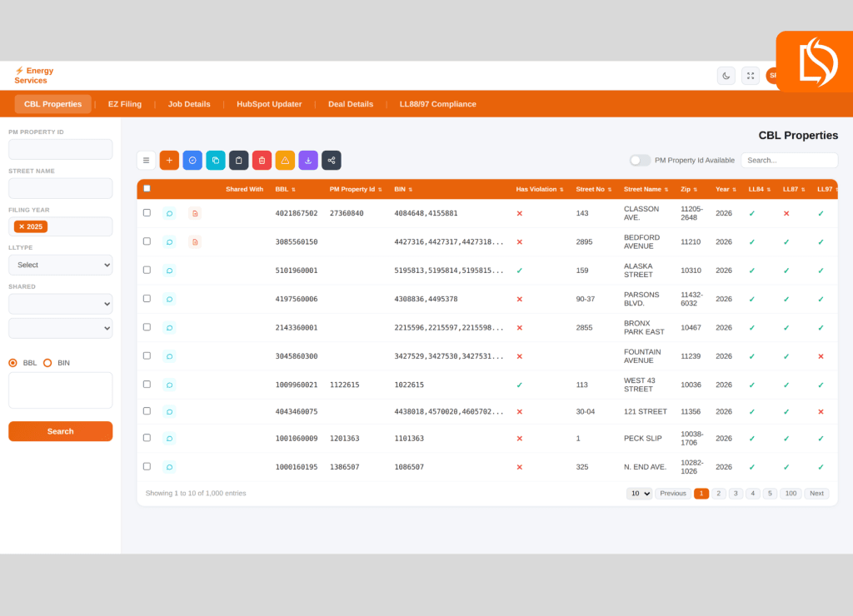This screenshot has width=853, height=616.
Task: Open comment icon for BBL 3045860300
Action: (169, 356)
